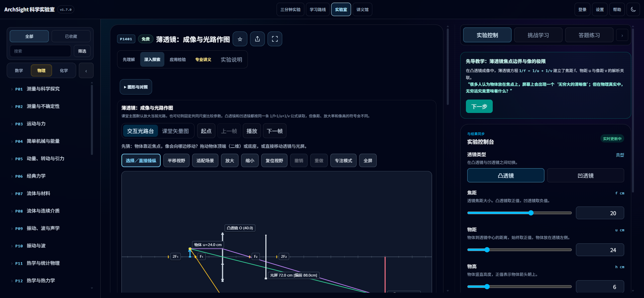The height and width of the screenshot is (298, 644).
Task: Switch to 交互光路台 view
Action: tap(140, 131)
